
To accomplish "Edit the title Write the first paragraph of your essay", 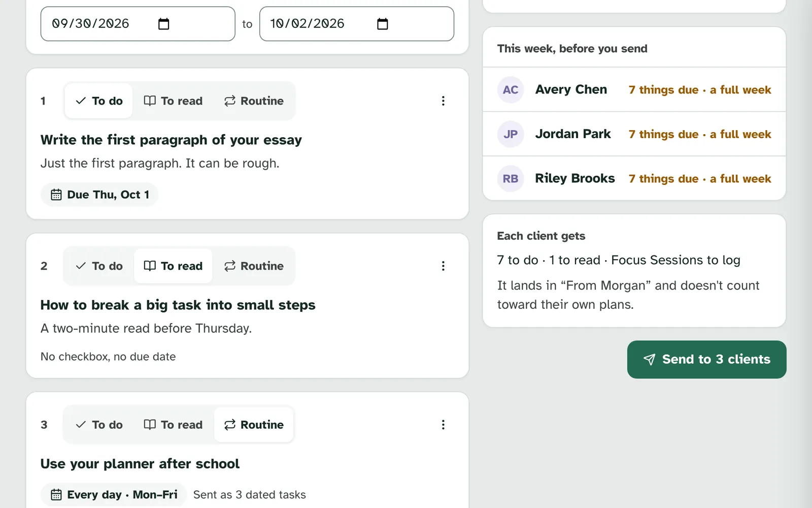I will point(171,140).
